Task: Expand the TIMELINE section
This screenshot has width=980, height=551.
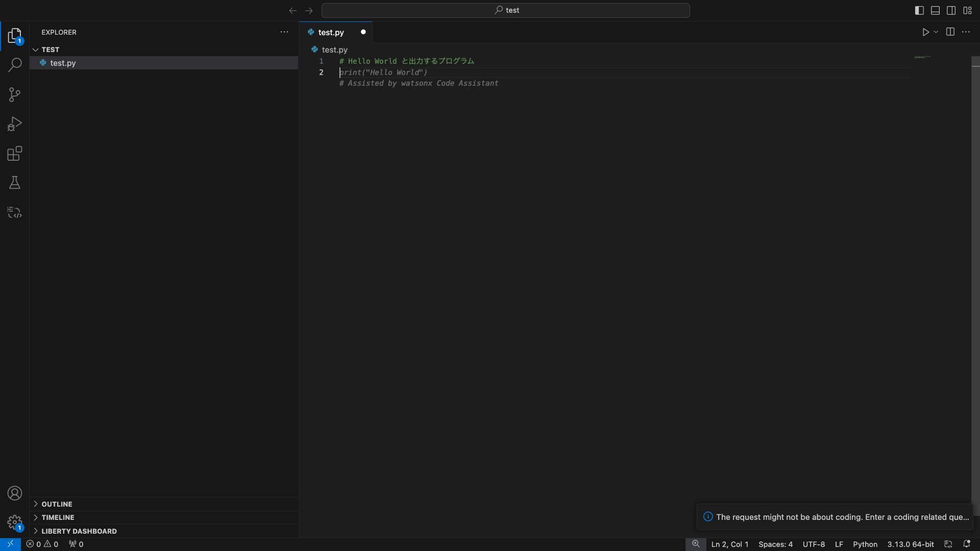Action: pos(58,517)
